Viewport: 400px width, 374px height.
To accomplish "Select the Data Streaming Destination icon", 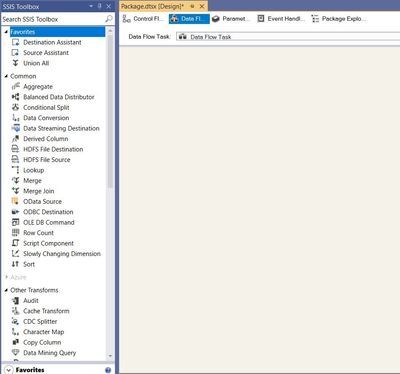I will (15, 128).
